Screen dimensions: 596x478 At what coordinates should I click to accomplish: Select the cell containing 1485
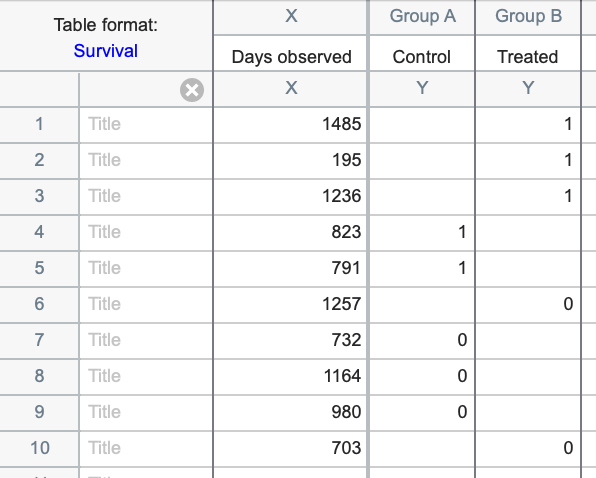pos(290,124)
